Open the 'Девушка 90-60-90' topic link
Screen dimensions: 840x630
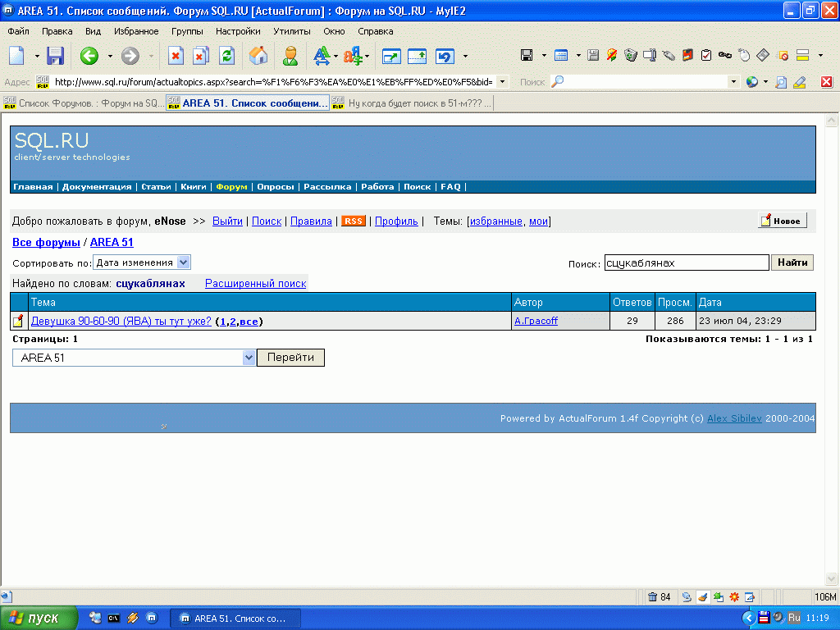tap(121, 321)
